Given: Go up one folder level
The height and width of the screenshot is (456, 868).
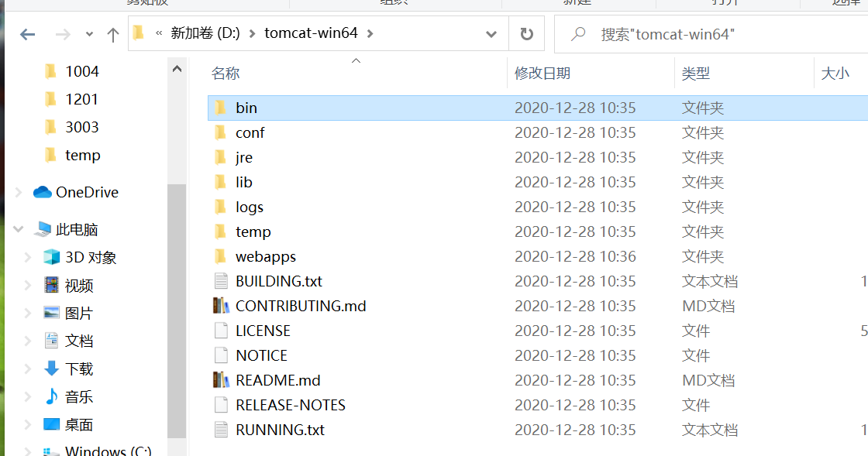Looking at the screenshot, I should pos(113,35).
